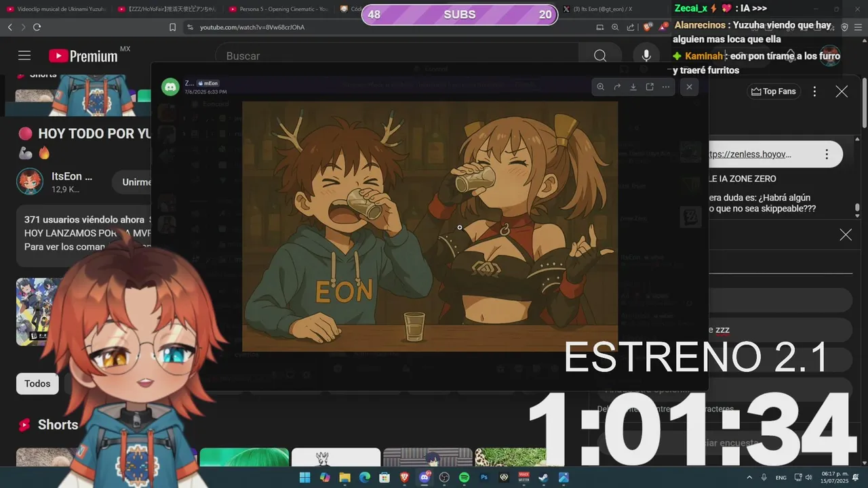Image resolution: width=868 pixels, height=488 pixels.
Task: Open the Windows Start menu
Action: click(x=304, y=477)
